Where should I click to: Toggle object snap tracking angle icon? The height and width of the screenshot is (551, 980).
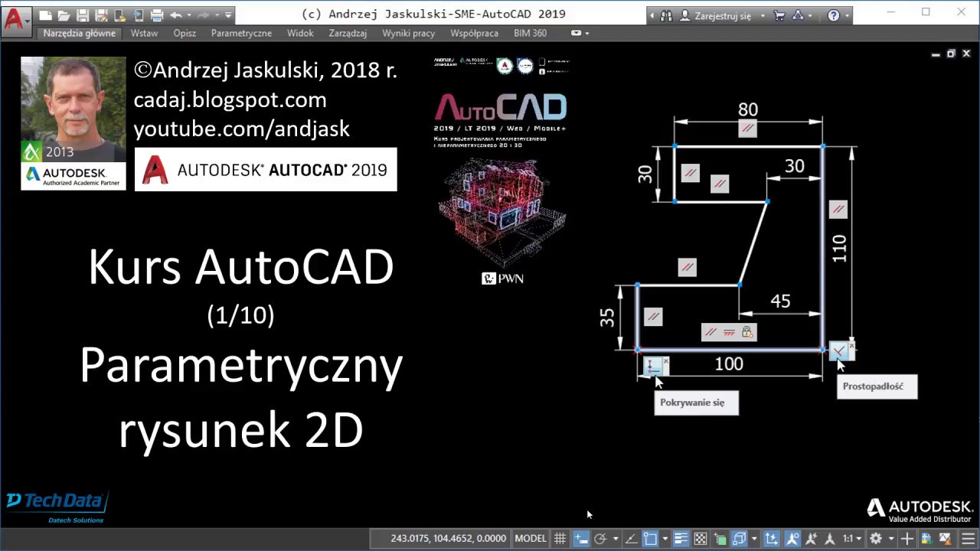point(630,539)
